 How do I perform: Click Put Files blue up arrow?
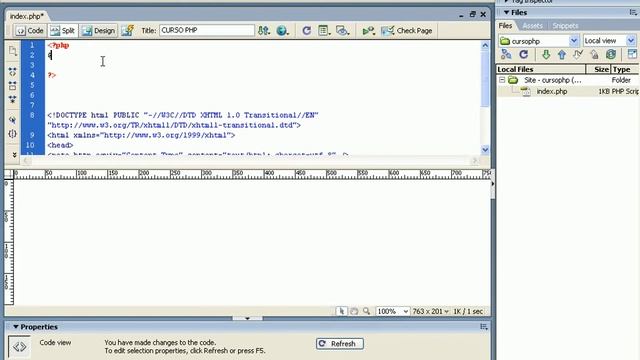(x=562, y=54)
